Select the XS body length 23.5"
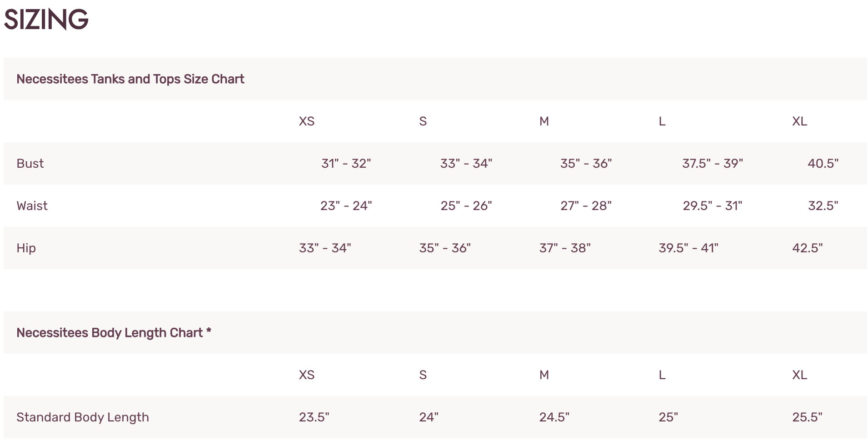Image resolution: width=868 pixels, height=441 pixels. coord(314,417)
